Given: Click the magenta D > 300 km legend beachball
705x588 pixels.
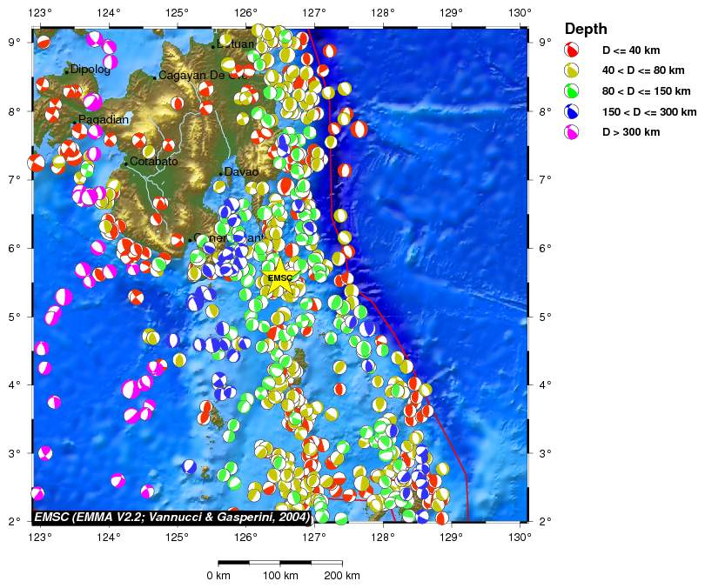Looking at the screenshot, I should tap(572, 132).
